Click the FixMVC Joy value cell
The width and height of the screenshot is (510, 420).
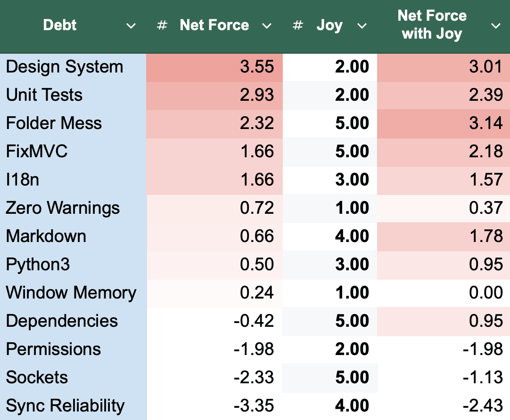point(352,152)
